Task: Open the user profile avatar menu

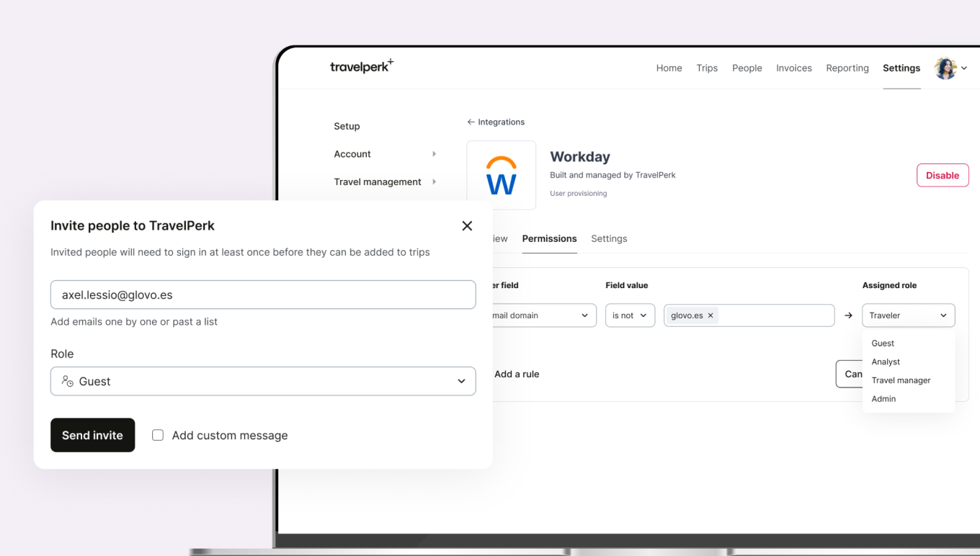Action: 945,68
